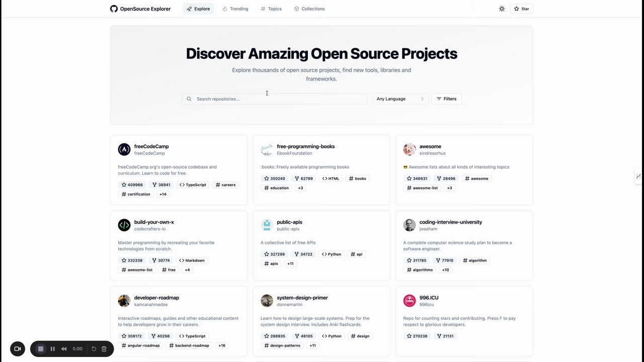Click sindresorhus avatar on awesome card
This screenshot has height=362, width=644.
pyautogui.click(x=410, y=149)
